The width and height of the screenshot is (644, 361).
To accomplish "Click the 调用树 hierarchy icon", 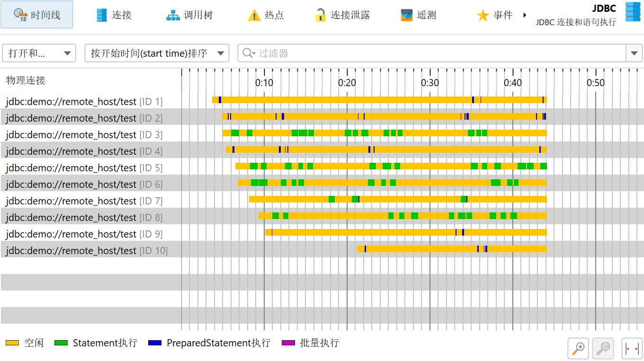I will (x=173, y=15).
